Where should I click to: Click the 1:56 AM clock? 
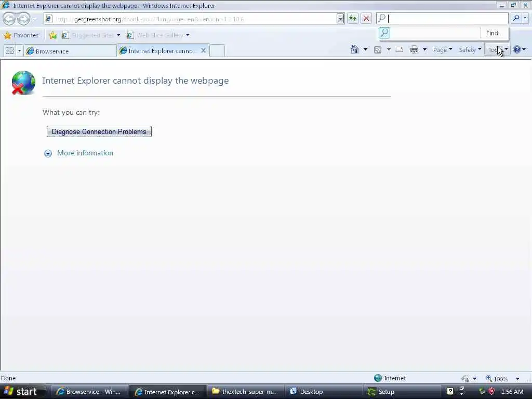pos(512,392)
